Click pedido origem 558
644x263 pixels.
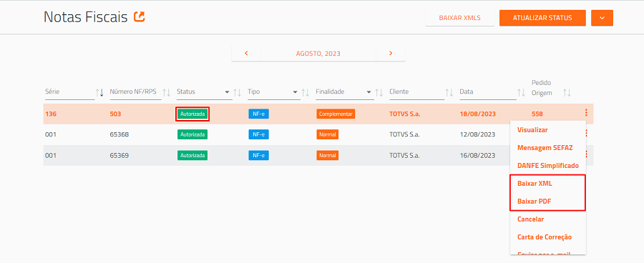point(537,114)
